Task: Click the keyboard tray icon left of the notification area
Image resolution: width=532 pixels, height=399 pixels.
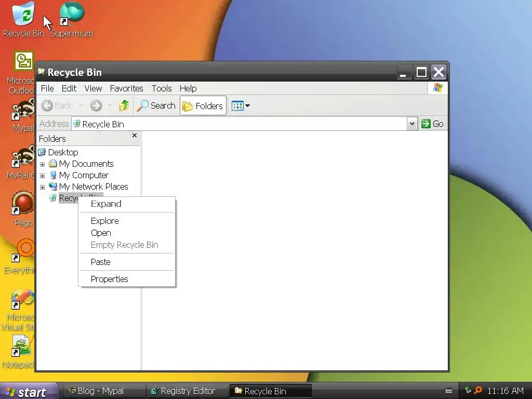Action: [x=449, y=391]
